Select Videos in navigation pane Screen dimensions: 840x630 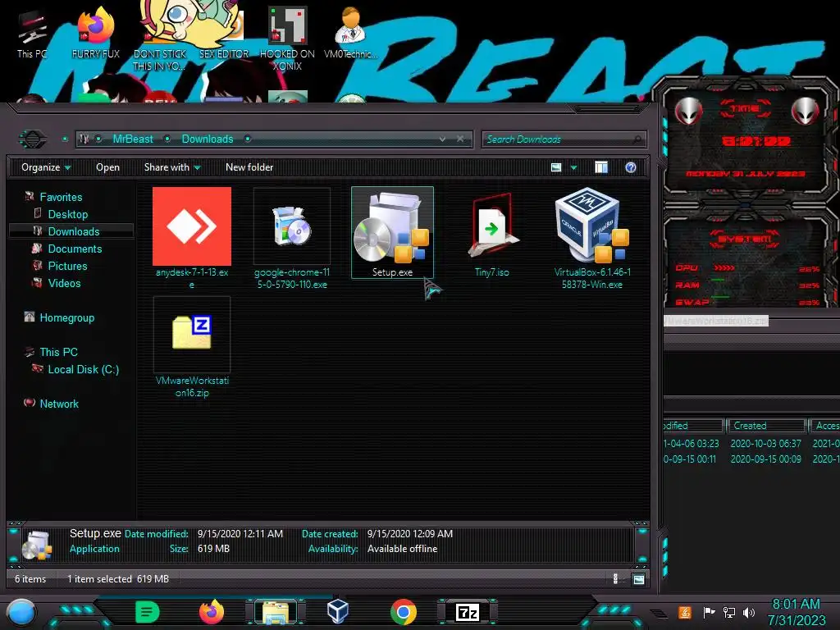pos(64,283)
